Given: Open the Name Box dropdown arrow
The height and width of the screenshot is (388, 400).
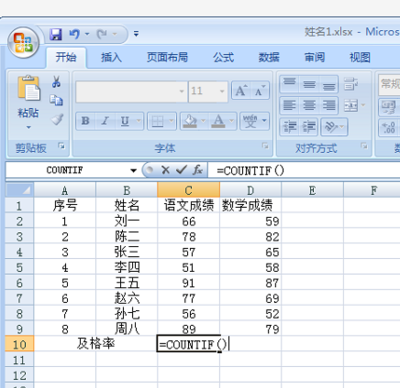Looking at the screenshot, I should (x=133, y=171).
